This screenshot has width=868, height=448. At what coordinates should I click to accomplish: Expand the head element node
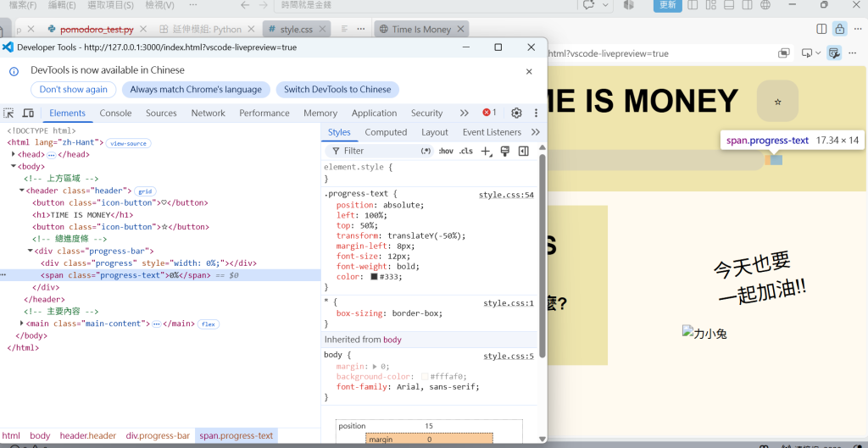tap(14, 154)
